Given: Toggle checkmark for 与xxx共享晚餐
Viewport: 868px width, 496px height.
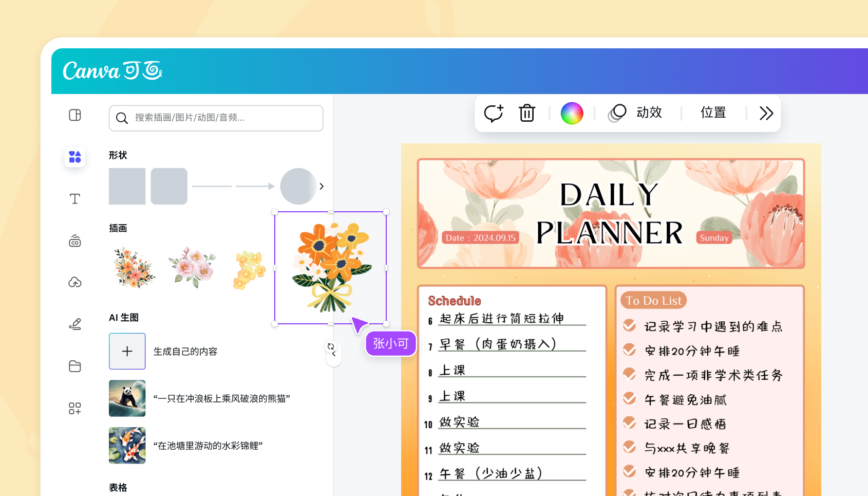Looking at the screenshot, I should [x=629, y=447].
